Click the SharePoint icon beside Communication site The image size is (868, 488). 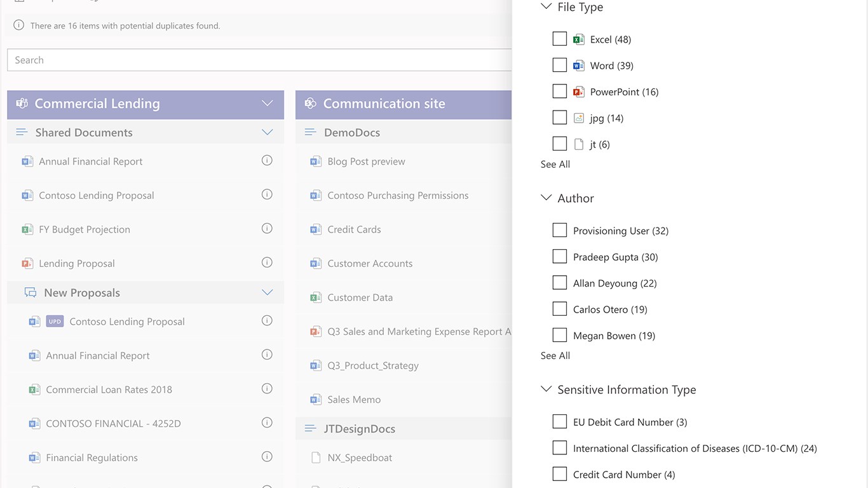pyautogui.click(x=310, y=104)
